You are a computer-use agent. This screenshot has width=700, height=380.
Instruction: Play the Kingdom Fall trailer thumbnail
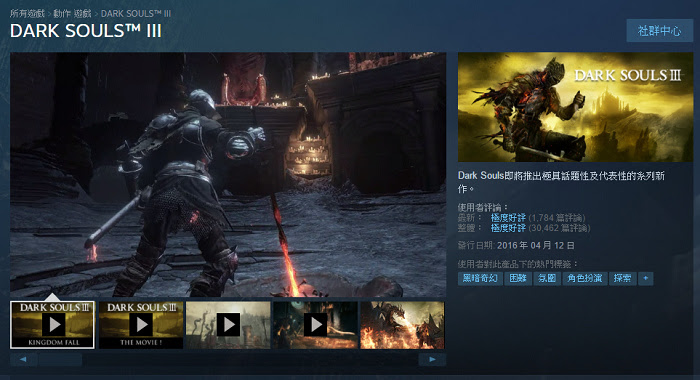pos(52,325)
